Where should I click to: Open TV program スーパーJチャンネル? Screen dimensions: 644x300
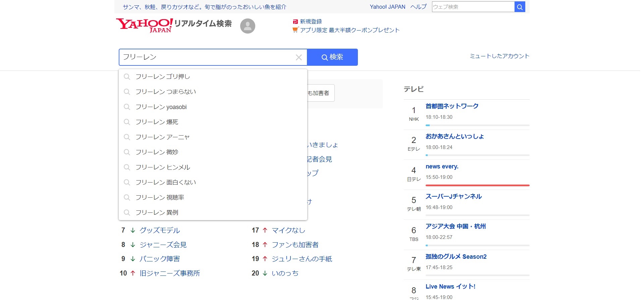click(453, 197)
